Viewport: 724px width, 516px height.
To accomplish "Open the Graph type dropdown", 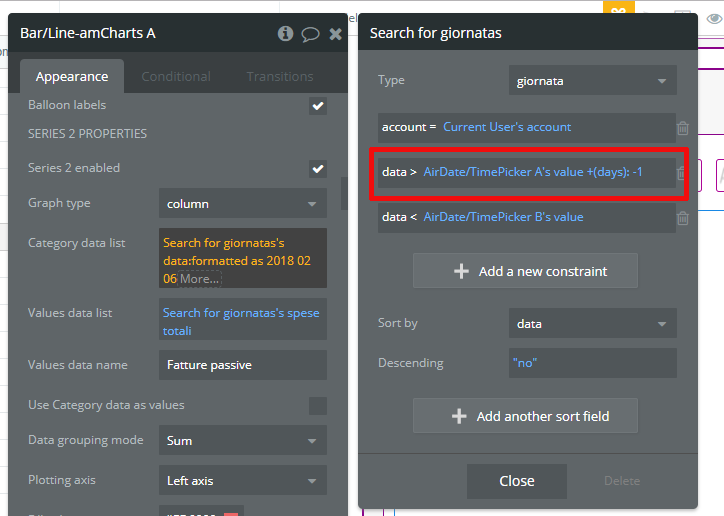I will 242,204.
